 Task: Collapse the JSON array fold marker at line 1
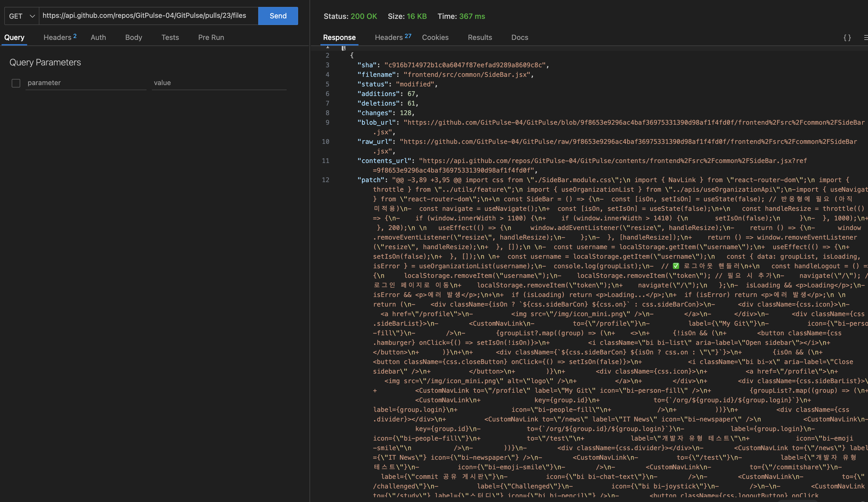click(343, 48)
